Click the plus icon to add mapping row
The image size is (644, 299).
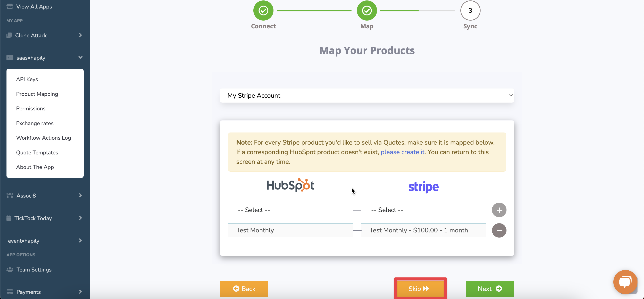point(499,210)
